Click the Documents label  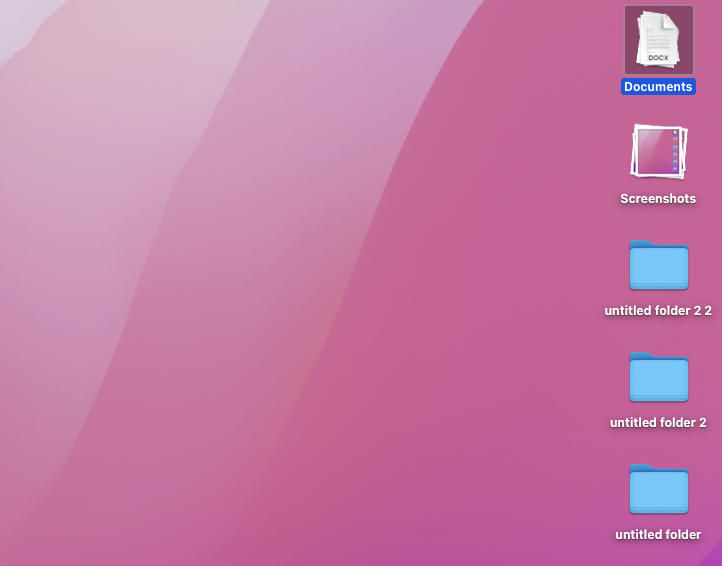[658, 87]
